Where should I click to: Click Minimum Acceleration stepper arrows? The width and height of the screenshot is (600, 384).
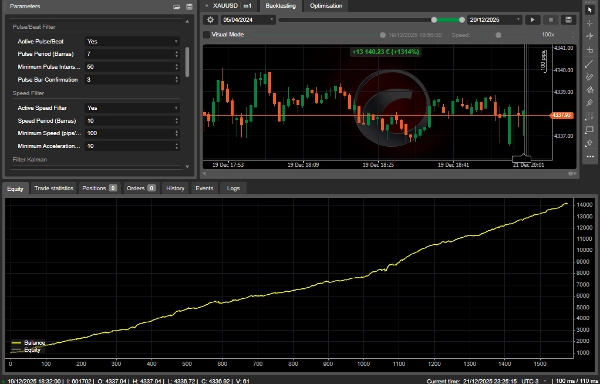(x=176, y=146)
